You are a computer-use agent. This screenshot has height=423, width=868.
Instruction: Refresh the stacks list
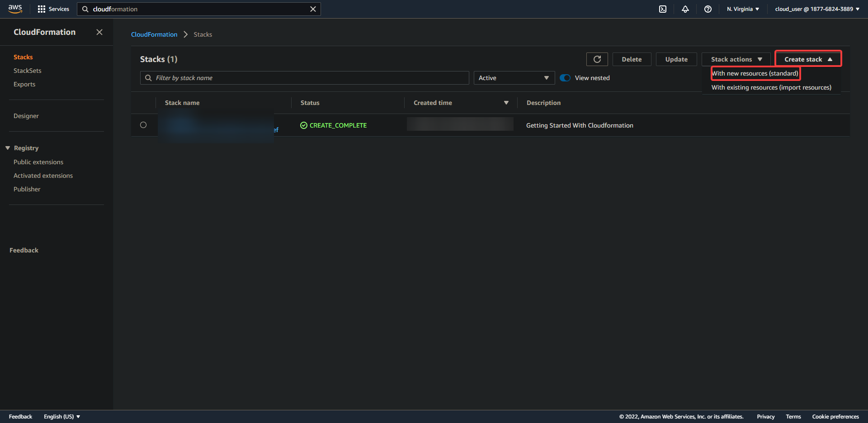tap(597, 59)
